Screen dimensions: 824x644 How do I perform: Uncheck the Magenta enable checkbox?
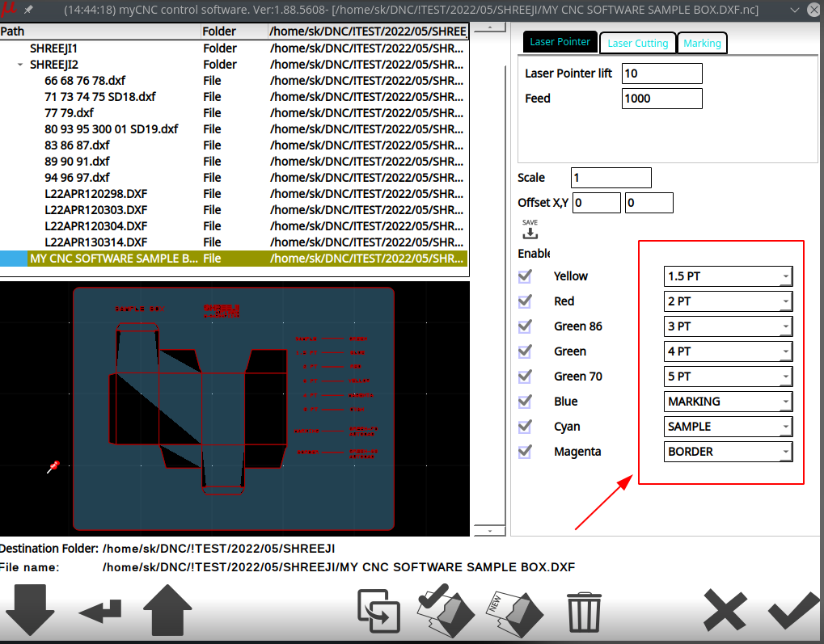(526, 452)
